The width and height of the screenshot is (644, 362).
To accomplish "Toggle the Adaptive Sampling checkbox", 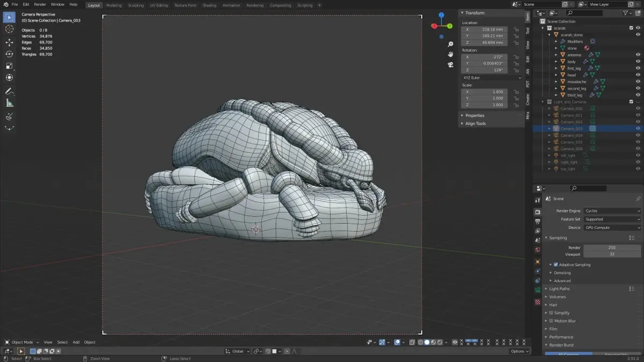I will coord(556,264).
